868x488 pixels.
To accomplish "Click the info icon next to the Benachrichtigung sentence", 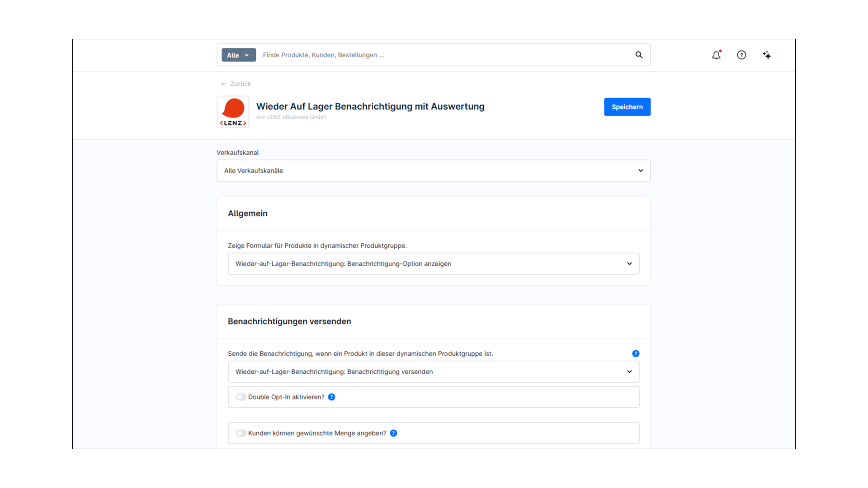I will click(636, 353).
